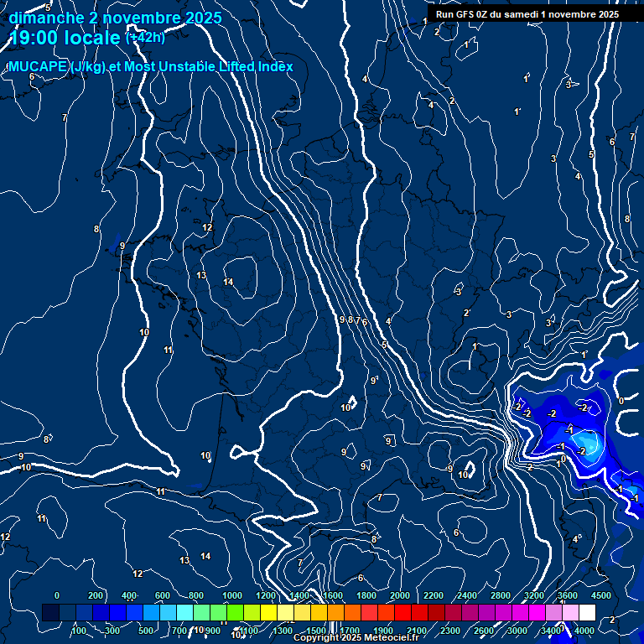Click 'Run GFS 0Z du samedi 1 novembre 2025'
Image resolution: width=644 pixels, height=644 pixels.
[x=527, y=14]
